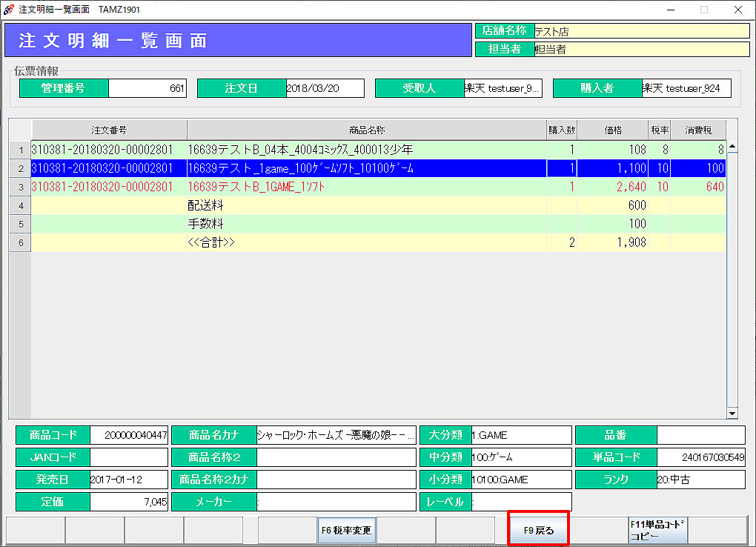
Task: Click the 価格 column header
Action: [612, 130]
